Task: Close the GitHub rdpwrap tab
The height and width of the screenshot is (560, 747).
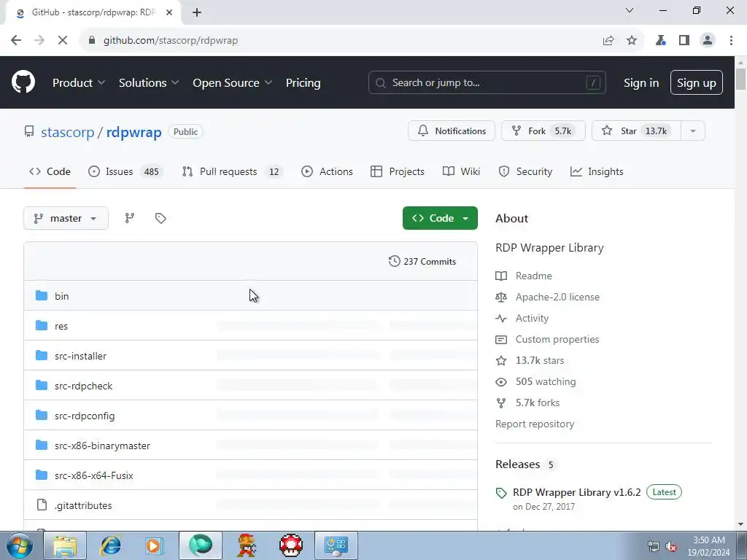Action: coord(169,12)
